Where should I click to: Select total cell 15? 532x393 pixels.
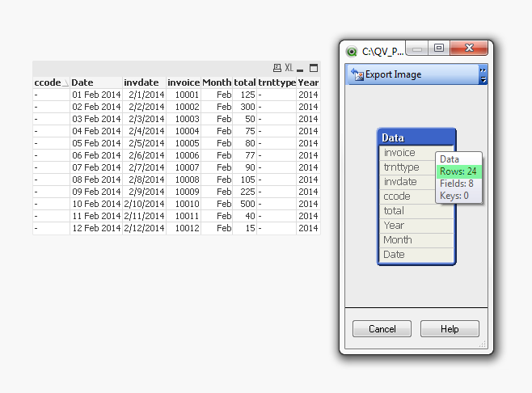[x=245, y=228]
